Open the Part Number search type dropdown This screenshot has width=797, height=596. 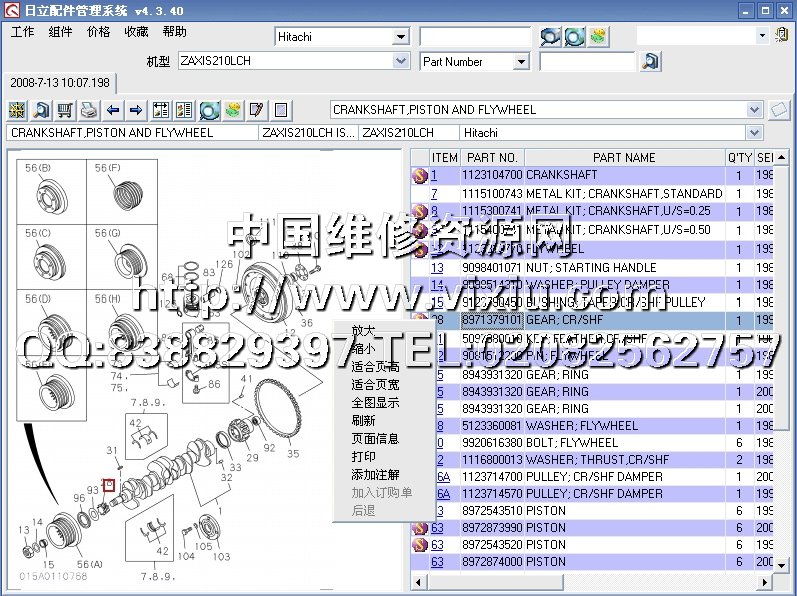[x=520, y=62]
